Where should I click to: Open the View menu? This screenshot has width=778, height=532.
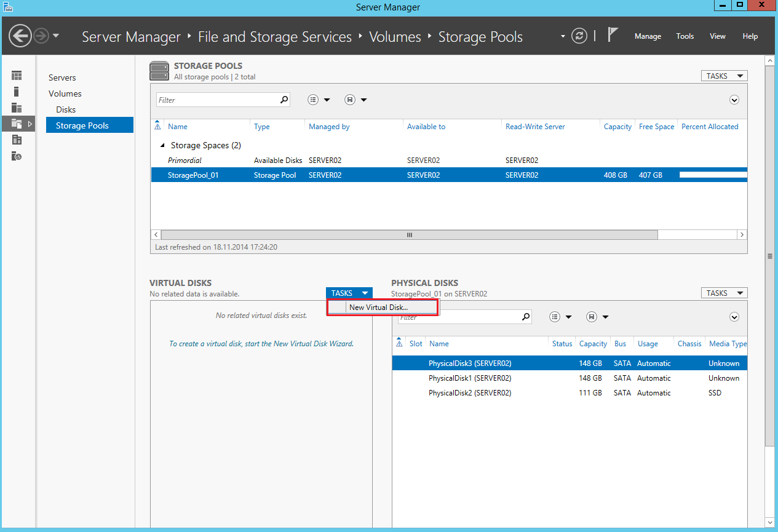[718, 36]
